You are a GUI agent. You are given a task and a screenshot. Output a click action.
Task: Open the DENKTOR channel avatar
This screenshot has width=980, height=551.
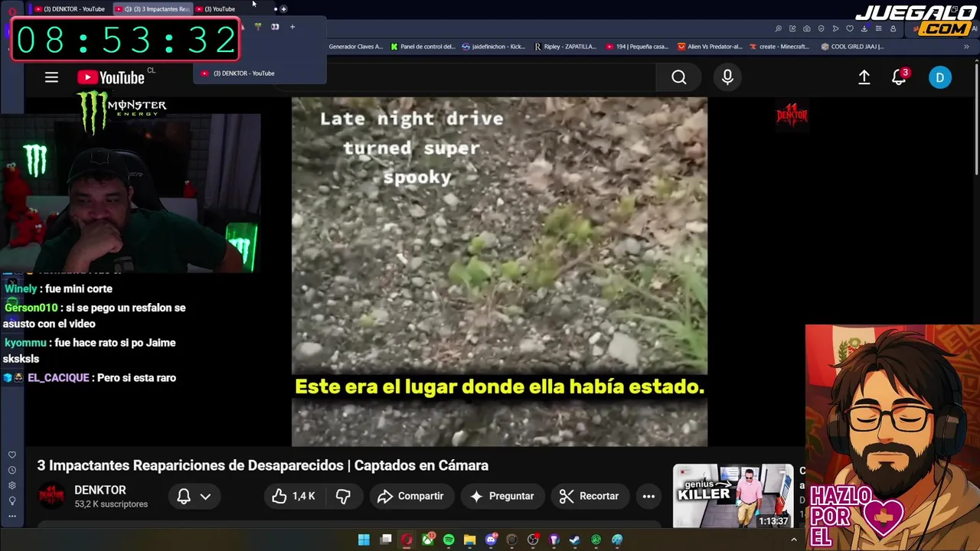pos(51,496)
